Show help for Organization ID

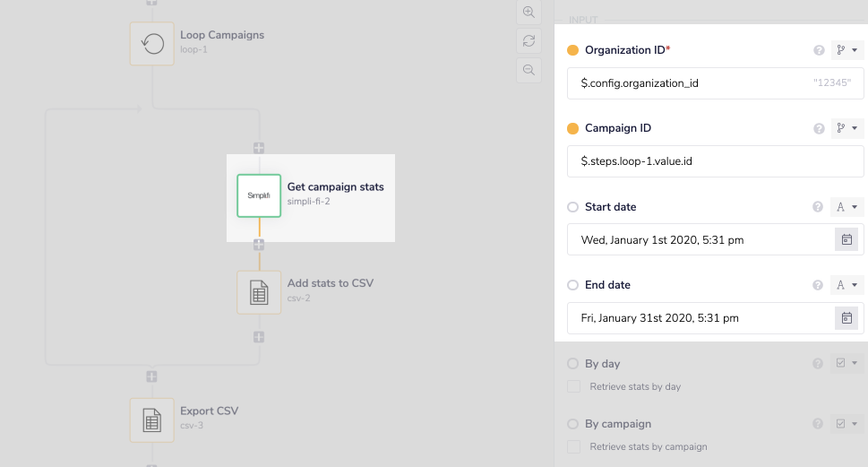[x=818, y=51]
